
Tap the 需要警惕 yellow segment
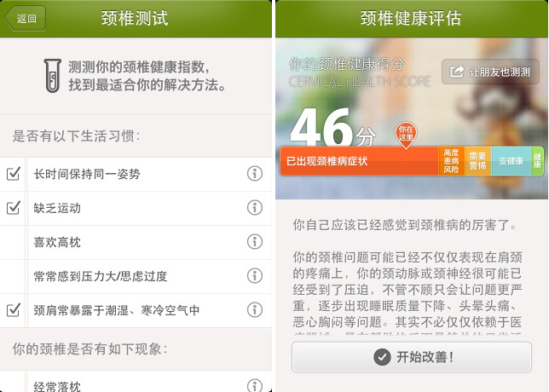coord(478,161)
